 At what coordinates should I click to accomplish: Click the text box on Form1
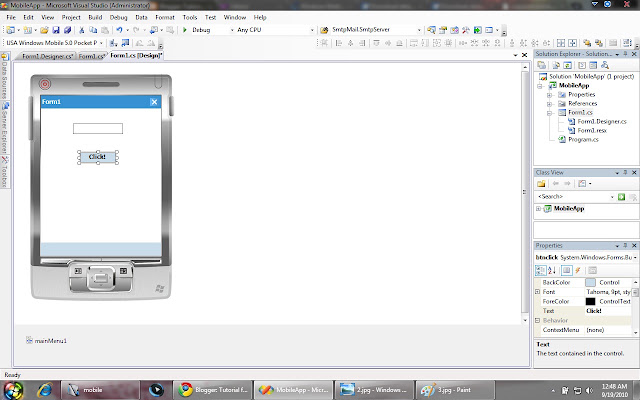coord(98,129)
